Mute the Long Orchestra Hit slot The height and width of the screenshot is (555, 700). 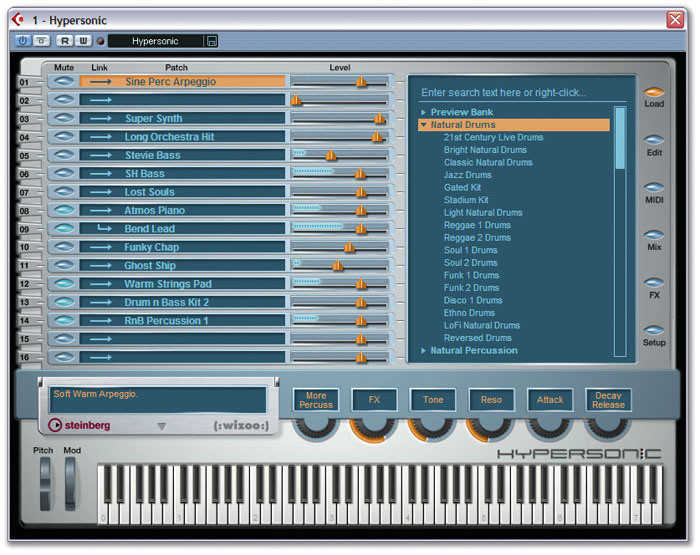coord(64,136)
